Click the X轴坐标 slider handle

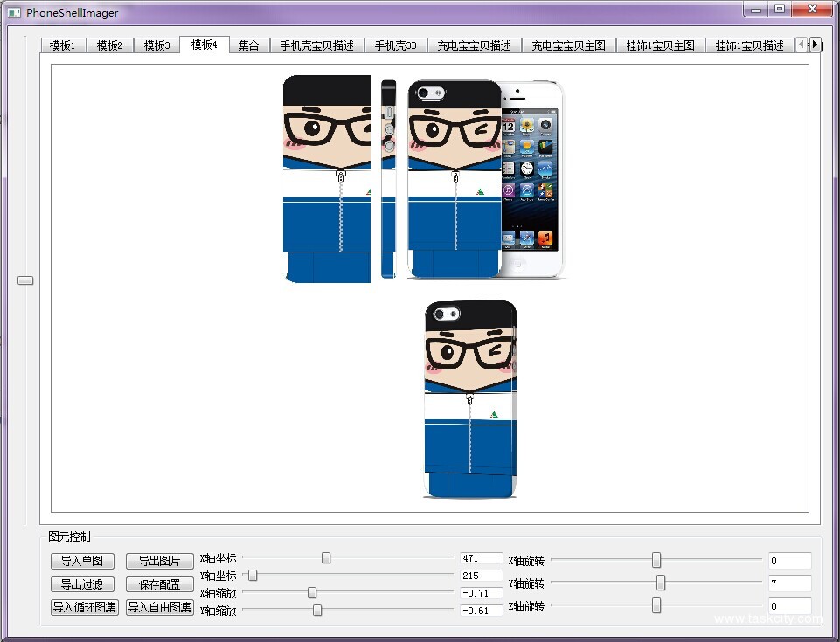point(325,556)
